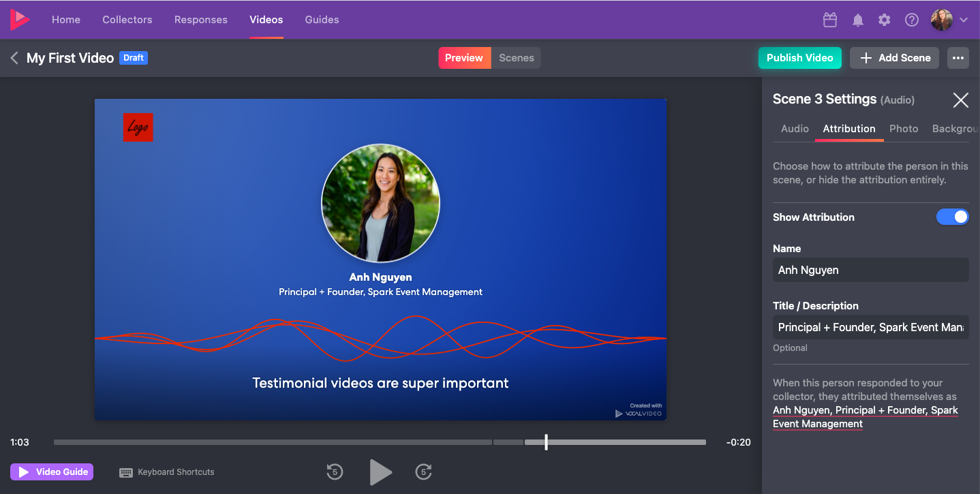Close the Scene 3 Settings panel

click(x=961, y=100)
